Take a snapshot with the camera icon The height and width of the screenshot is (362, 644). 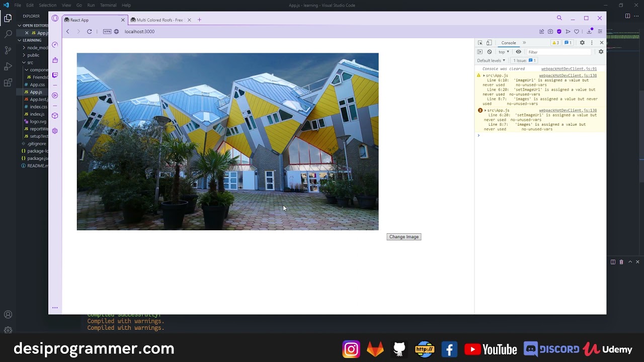coord(550,31)
